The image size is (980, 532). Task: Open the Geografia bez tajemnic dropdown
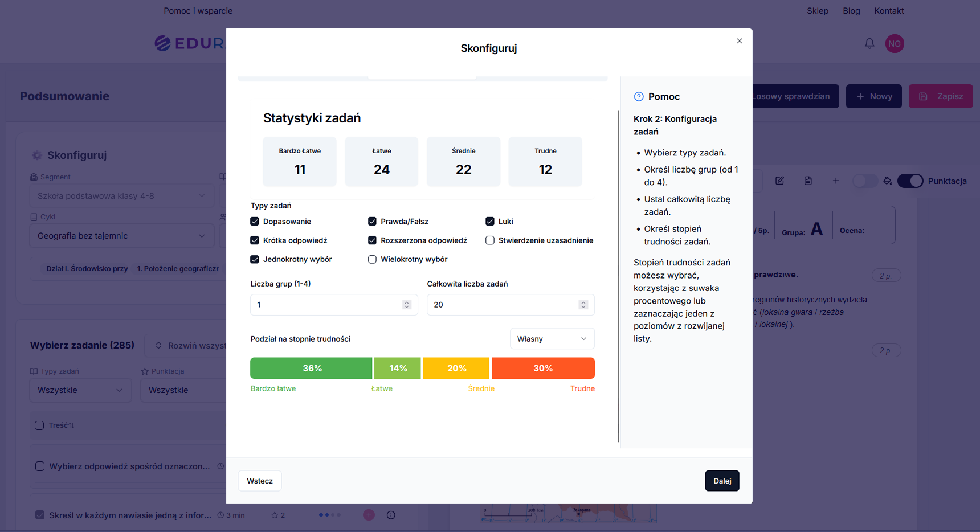(x=121, y=236)
